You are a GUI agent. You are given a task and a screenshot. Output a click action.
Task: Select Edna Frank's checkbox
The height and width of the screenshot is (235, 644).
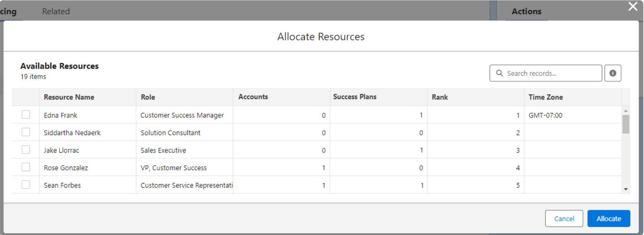[26, 115]
